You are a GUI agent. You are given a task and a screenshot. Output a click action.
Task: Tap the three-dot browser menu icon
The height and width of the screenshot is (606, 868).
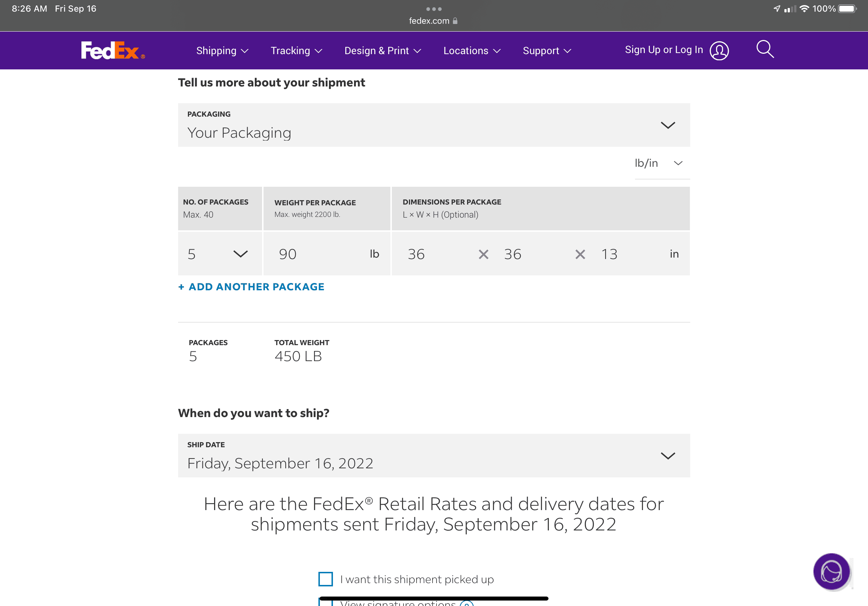[x=434, y=9]
